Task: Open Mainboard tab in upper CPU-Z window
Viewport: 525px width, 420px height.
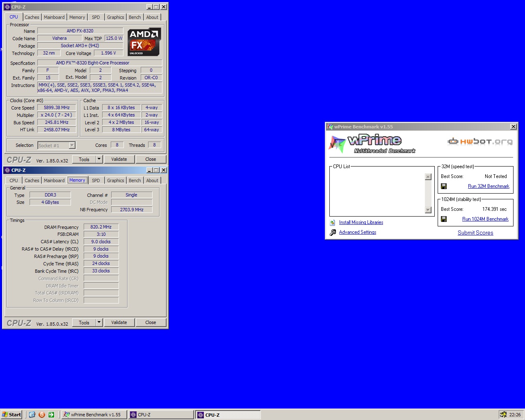Action: [x=54, y=17]
